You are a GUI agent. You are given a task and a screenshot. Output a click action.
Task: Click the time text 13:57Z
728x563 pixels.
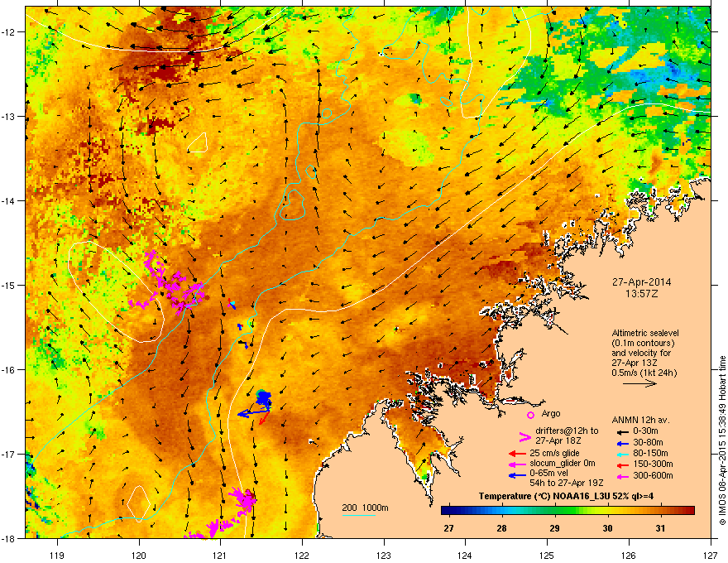point(641,294)
